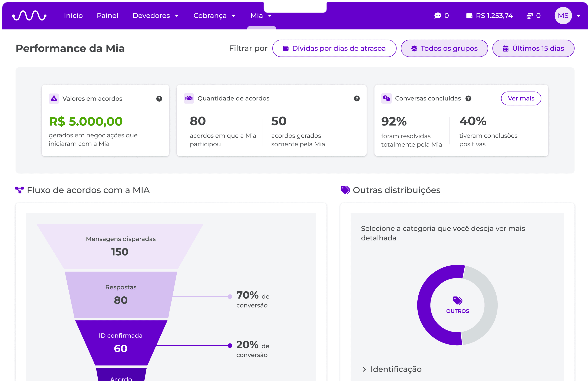Click the tags icon beside Outras distribuições
This screenshot has height=381, width=588.
345,190
